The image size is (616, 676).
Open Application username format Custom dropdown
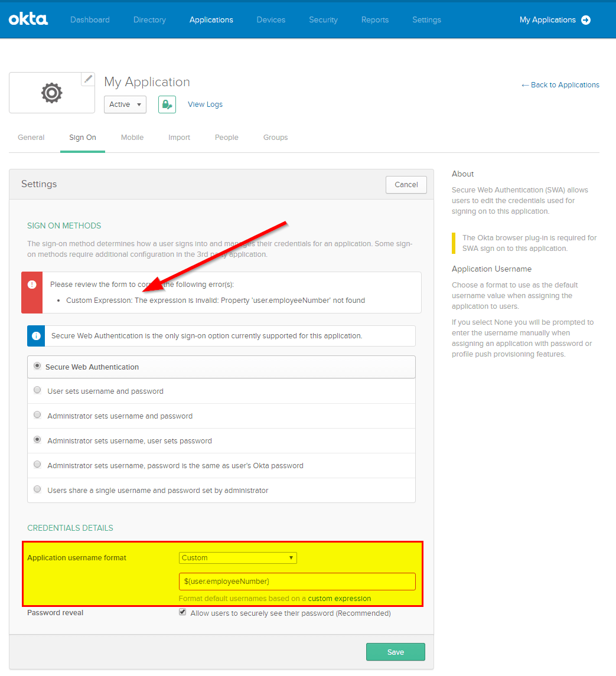point(237,558)
